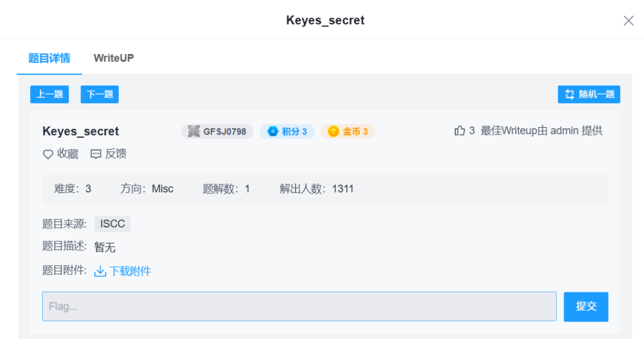The height and width of the screenshot is (339, 644).
Task: Click the thumbs-up like icon
Action: pyautogui.click(x=459, y=131)
